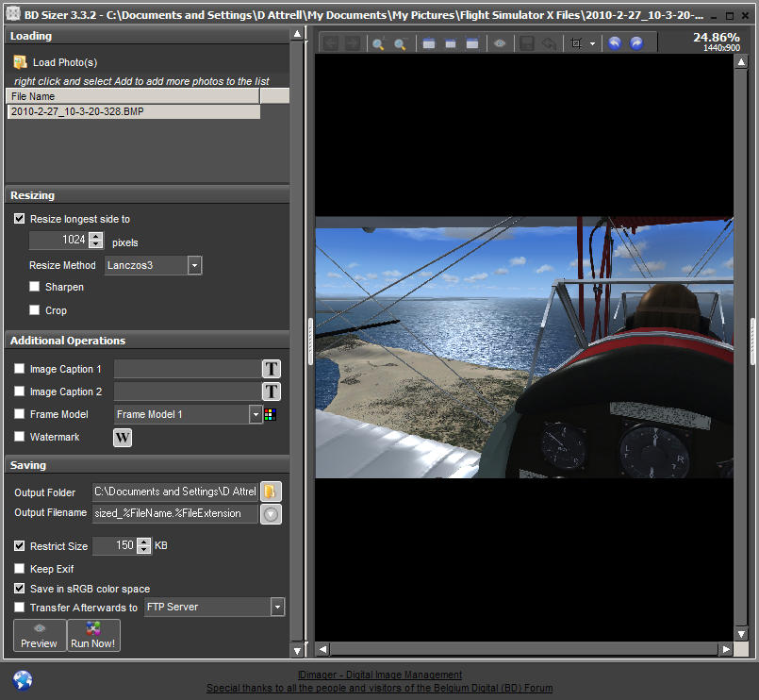This screenshot has height=700, width=759.
Task: Open the FTP Server transfer dropdown
Action: click(277, 608)
